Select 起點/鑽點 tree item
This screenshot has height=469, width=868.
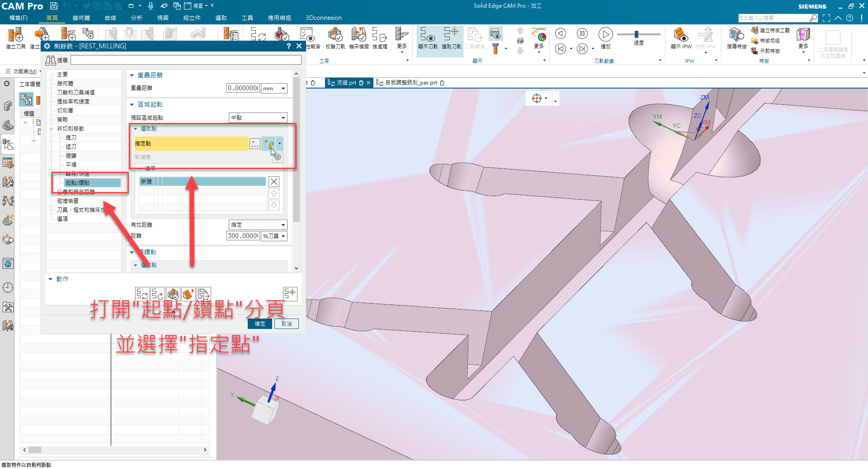(92, 183)
